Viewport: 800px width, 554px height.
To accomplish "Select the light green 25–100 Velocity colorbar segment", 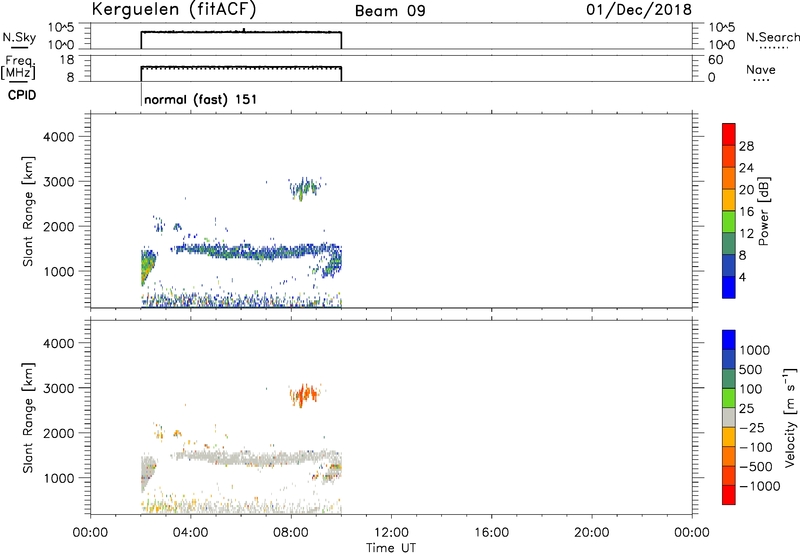I will [729, 398].
